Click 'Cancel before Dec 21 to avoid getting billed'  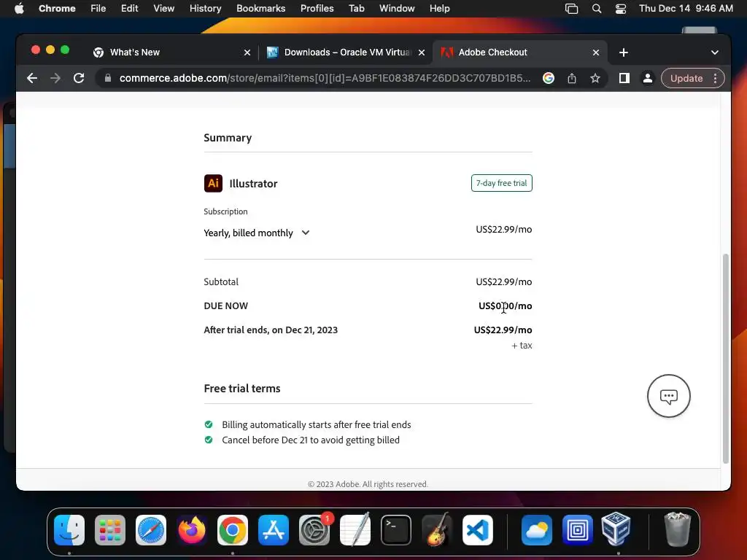(311, 440)
